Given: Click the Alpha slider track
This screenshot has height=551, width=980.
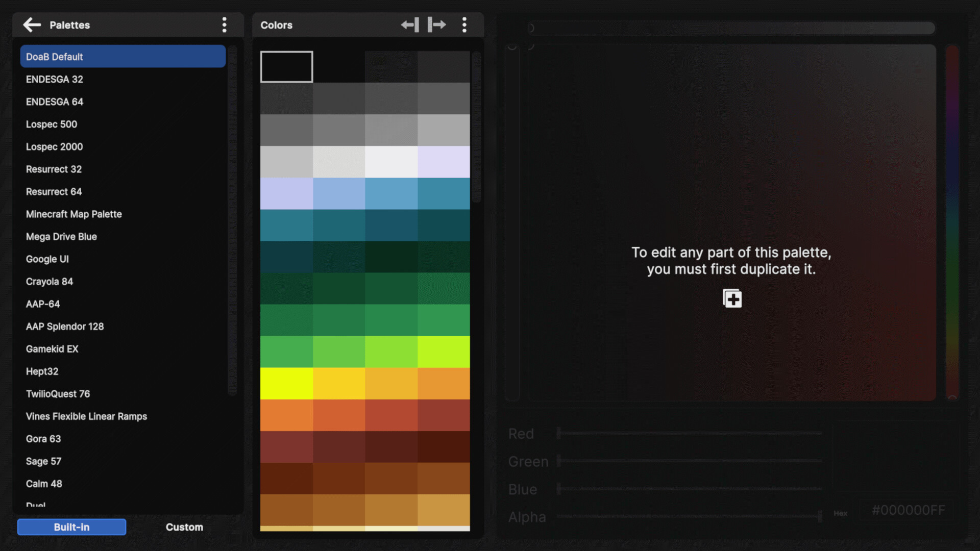Looking at the screenshot, I should click(x=689, y=517).
